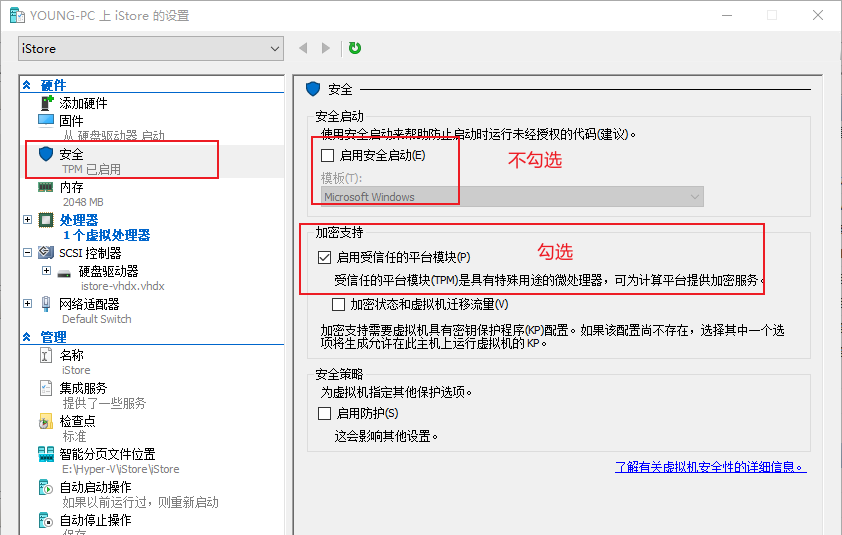The height and width of the screenshot is (535, 842).
Task: Click the hard drive (硬盘驱动器) icon
Action: pyautogui.click(x=64, y=274)
